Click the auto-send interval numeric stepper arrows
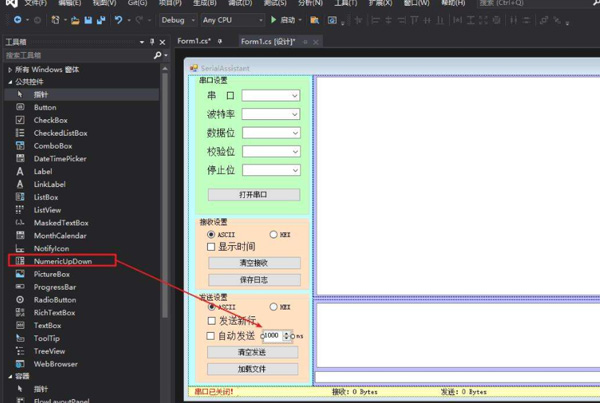The width and height of the screenshot is (600, 403). tap(286, 336)
